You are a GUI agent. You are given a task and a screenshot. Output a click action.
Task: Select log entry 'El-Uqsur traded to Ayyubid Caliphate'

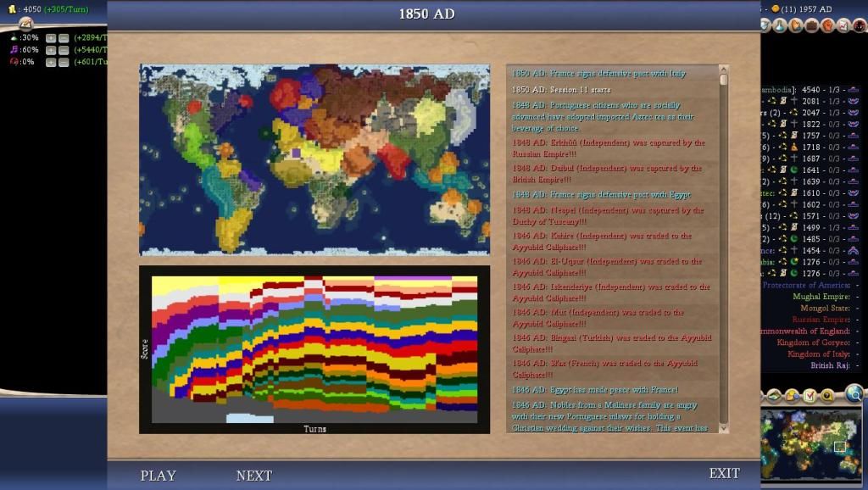pyautogui.click(x=612, y=266)
